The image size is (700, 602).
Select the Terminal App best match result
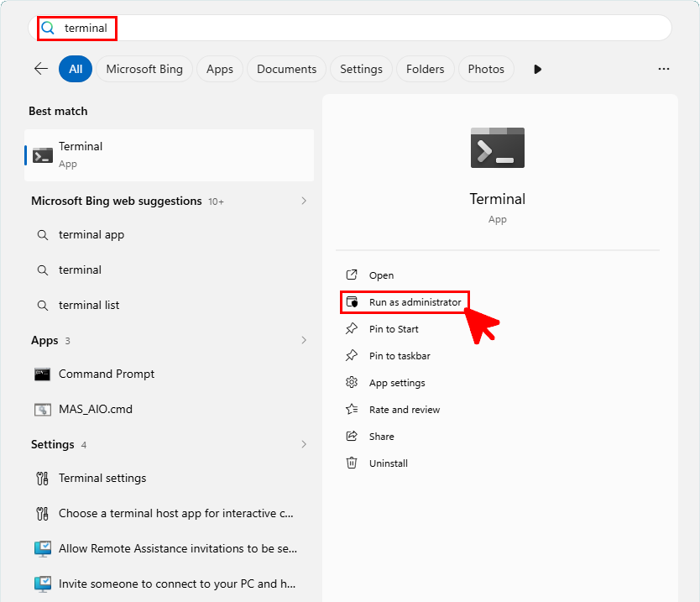click(170, 155)
